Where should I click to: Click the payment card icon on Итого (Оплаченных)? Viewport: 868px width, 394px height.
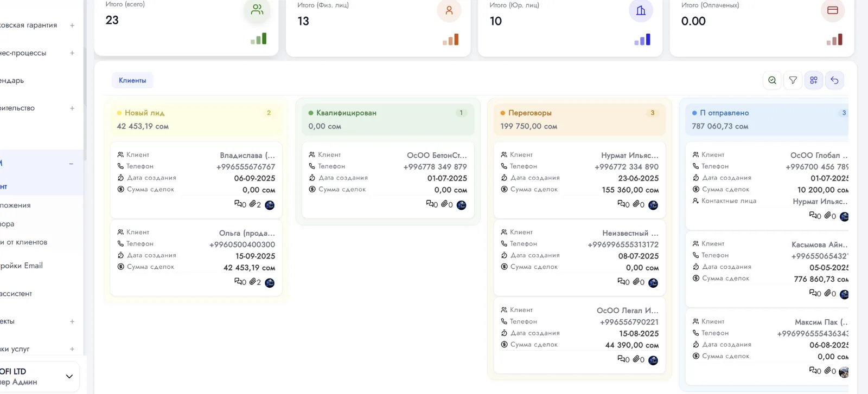833,10
